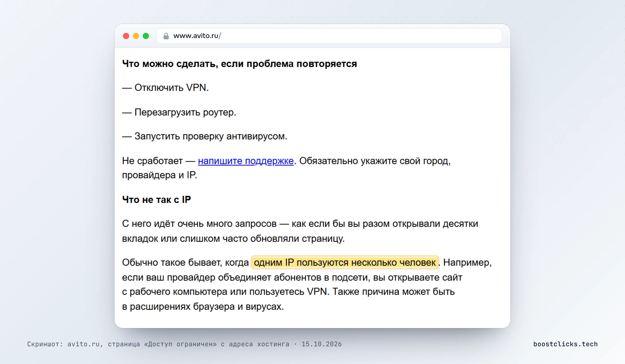The image size is (625, 364).
Task: Minimize the window with the yellow button
Action: pos(136,36)
